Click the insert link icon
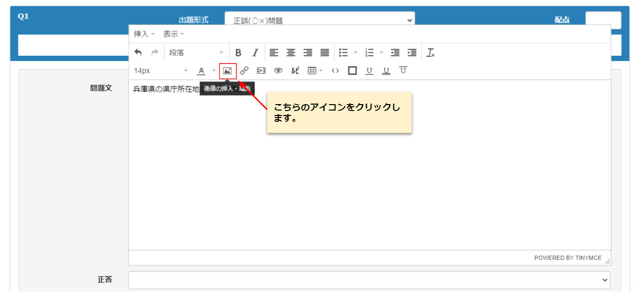Image resolution: width=644 pixels, height=300 pixels. (x=244, y=71)
